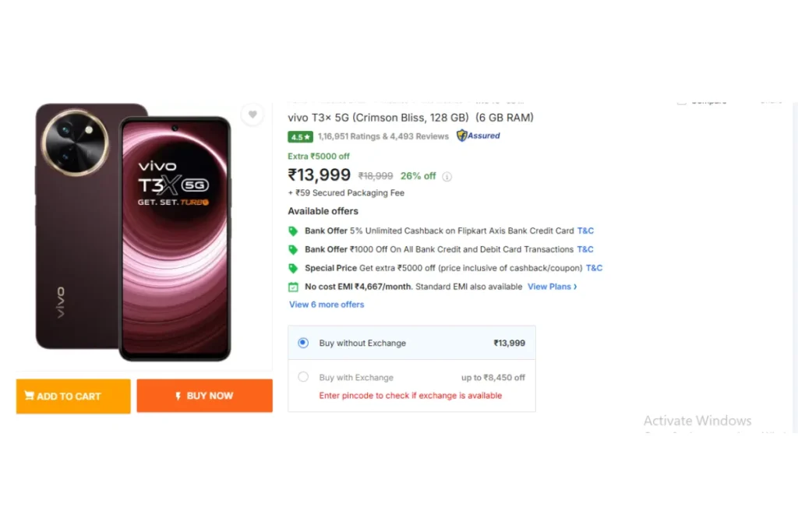Click the calendar icon beside No cost EMI
Viewport: 798px width, 532px height.
tap(293, 287)
